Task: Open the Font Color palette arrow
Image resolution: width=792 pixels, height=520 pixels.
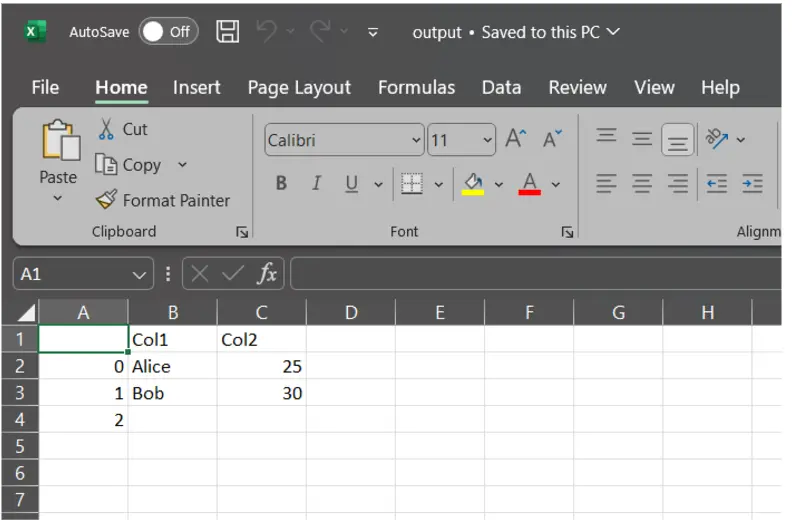Action: pos(556,184)
